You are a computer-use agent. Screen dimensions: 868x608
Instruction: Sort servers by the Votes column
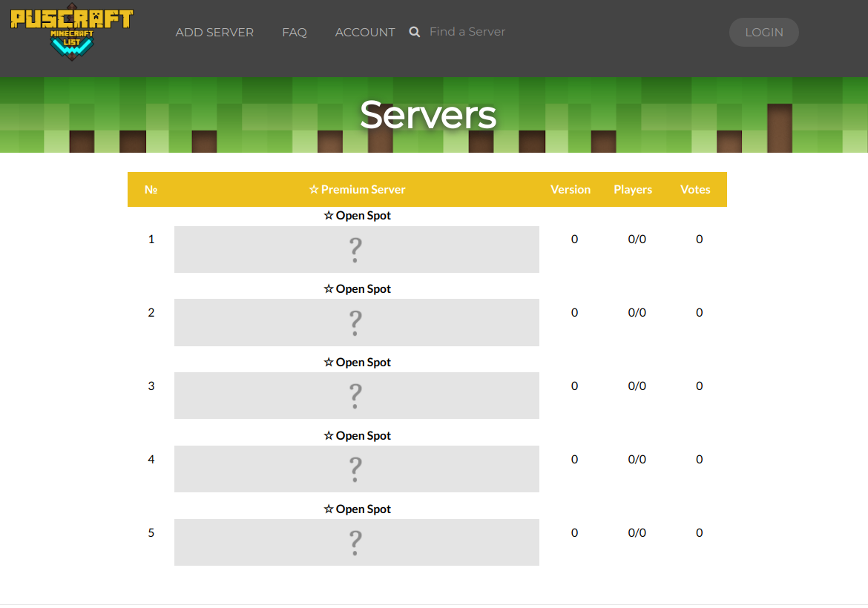695,189
